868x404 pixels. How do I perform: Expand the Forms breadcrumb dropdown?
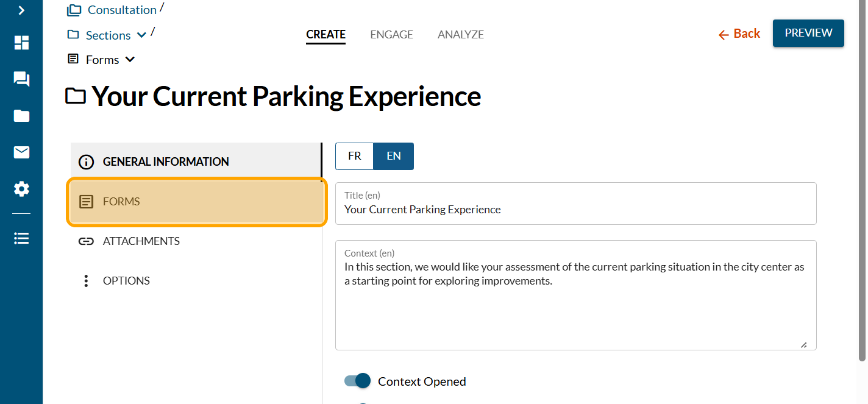pos(129,60)
